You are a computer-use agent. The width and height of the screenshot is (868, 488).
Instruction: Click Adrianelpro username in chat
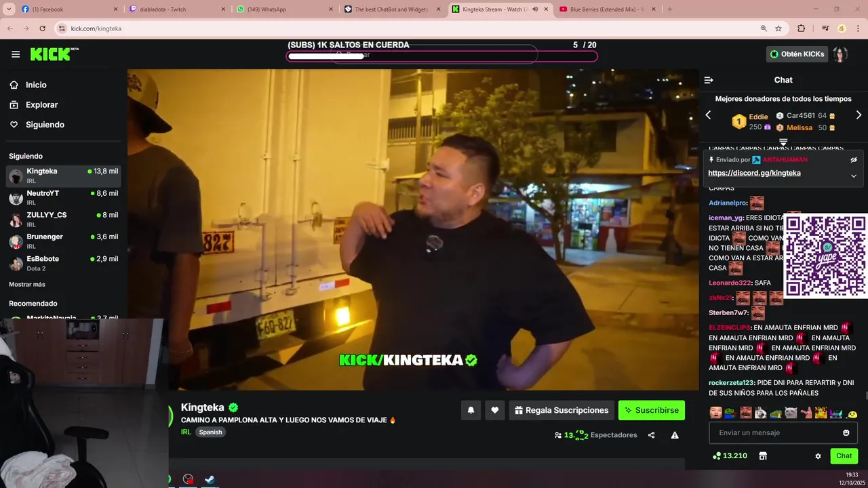(x=728, y=203)
